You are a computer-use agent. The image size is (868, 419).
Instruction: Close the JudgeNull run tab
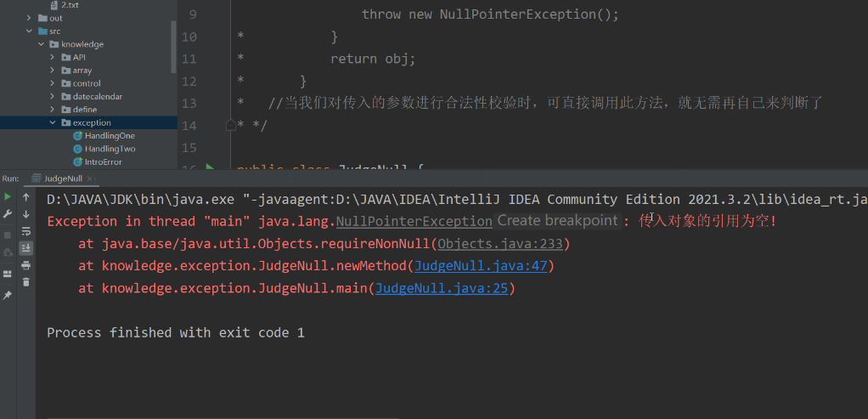click(90, 178)
